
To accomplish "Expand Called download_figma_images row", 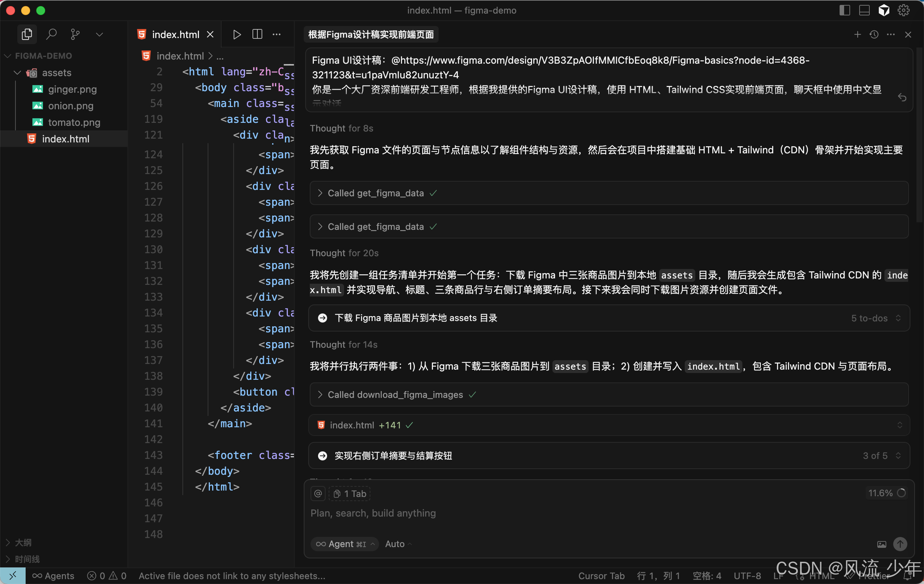I will 609,394.
